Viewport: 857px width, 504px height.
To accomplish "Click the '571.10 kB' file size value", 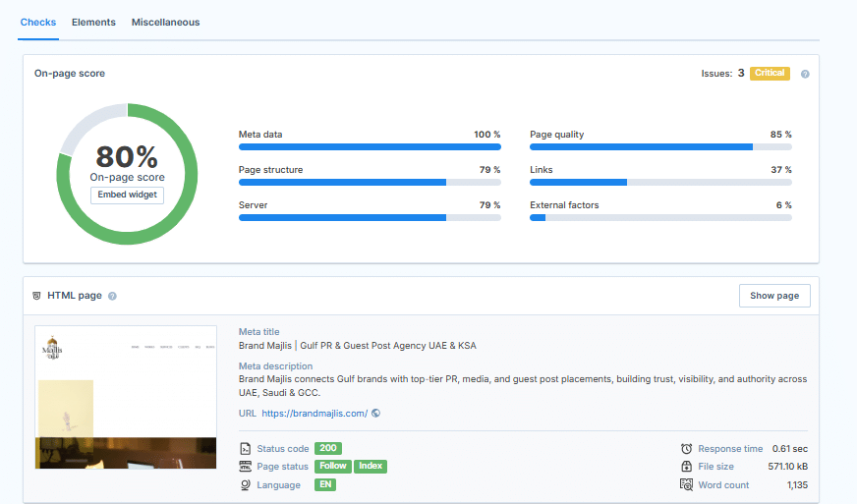I will (787, 467).
